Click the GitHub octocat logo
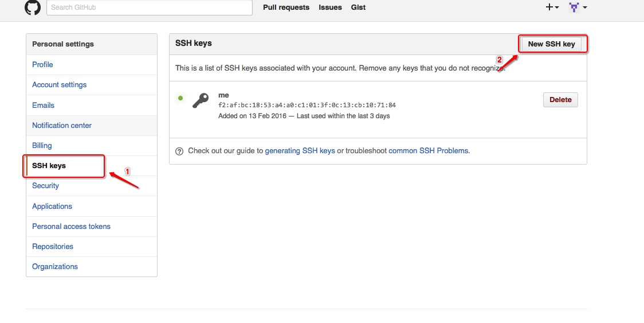644x323 pixels. tap(33, 7)
